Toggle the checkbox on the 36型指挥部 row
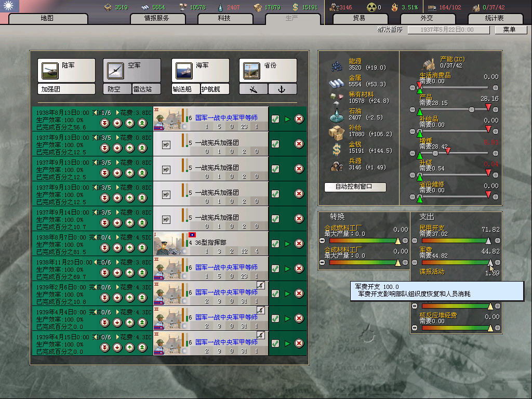This screenshot has width=532, height=399. click(275, 244)
